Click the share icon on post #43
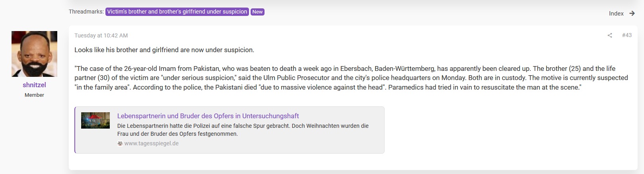Screen dimensions: 644x174 coord(610,35)
